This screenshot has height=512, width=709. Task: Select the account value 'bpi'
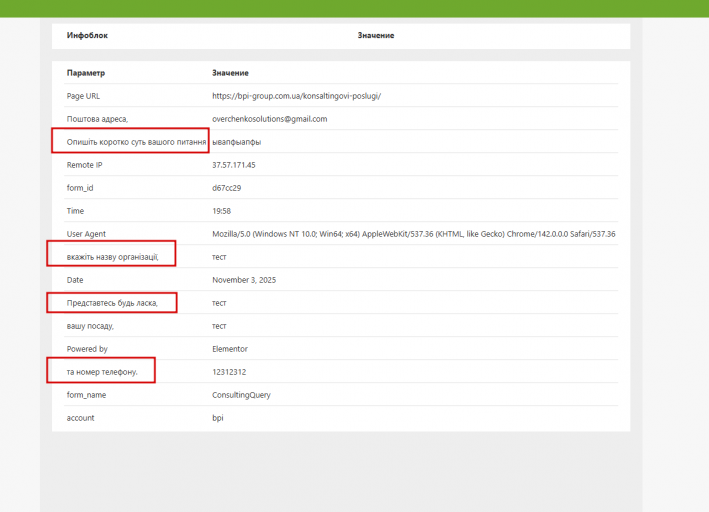[217, 418]
